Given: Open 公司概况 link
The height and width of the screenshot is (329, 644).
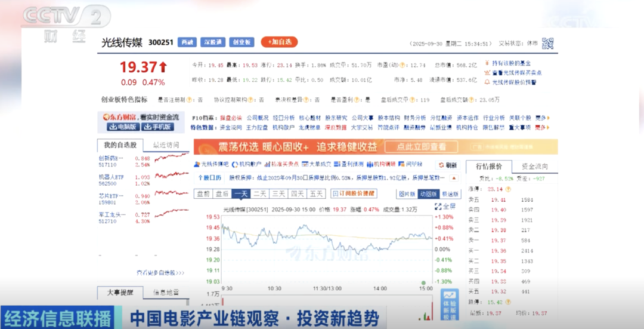Looking at the screenshot, I should coord(258,118).
